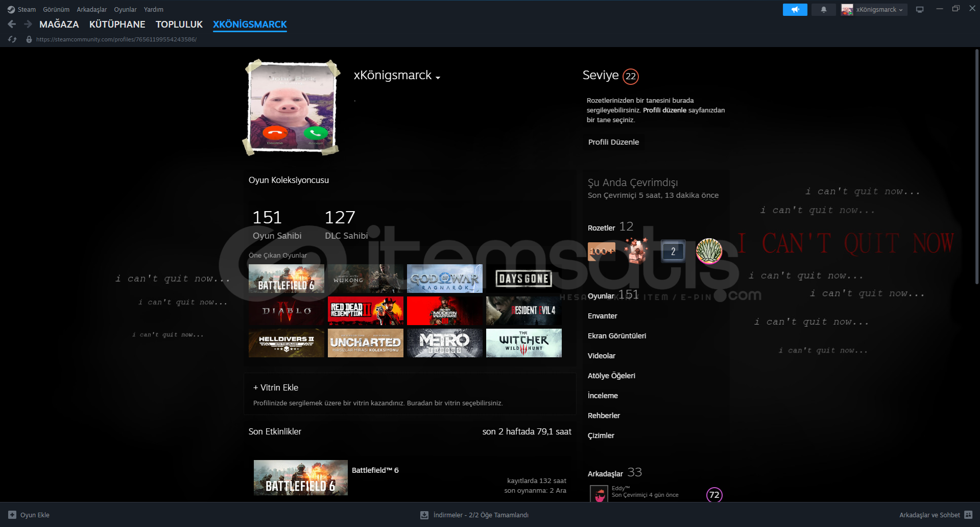980x527 pixels.
Task: Click the 127 DLC Sahibi count
Action: (346, 224)
